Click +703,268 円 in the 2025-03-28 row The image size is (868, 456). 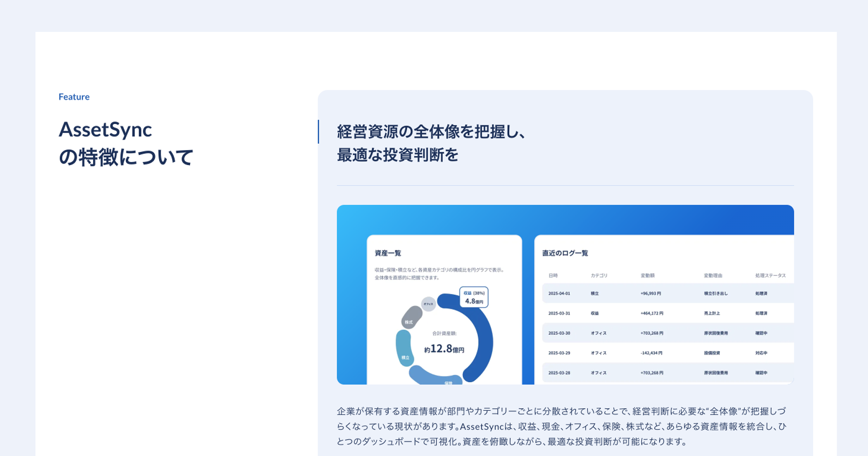652,373
